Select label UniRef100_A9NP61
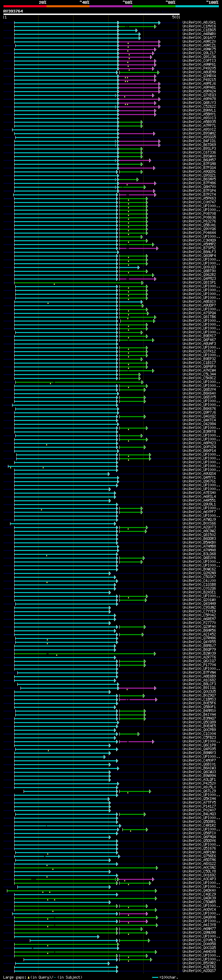The image size is (222, 980). pos(199,64)
